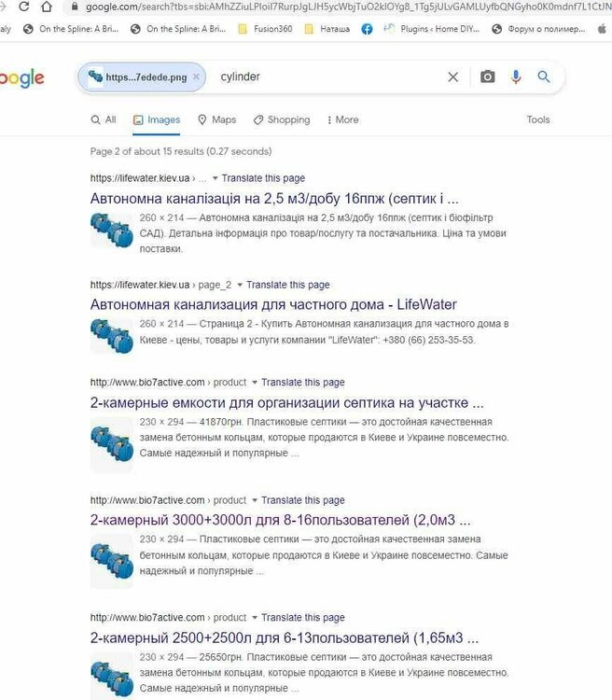The height and width of the screenshot is (700, 612).
Task: Open the search Tools button
Action: [538, 119]
